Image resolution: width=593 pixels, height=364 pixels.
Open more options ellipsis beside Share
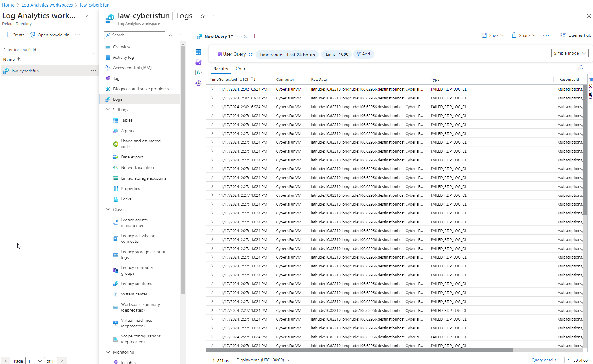546,35
